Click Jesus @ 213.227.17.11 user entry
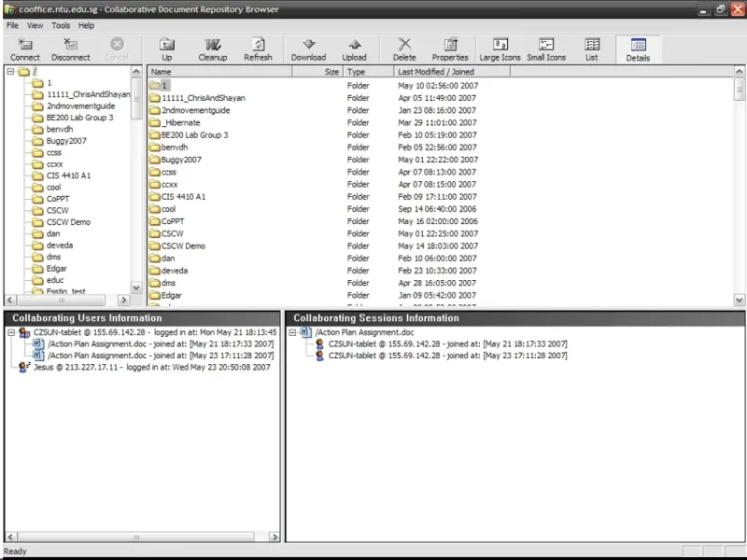Viewport: 747px width, 560px height. point(151,367)
